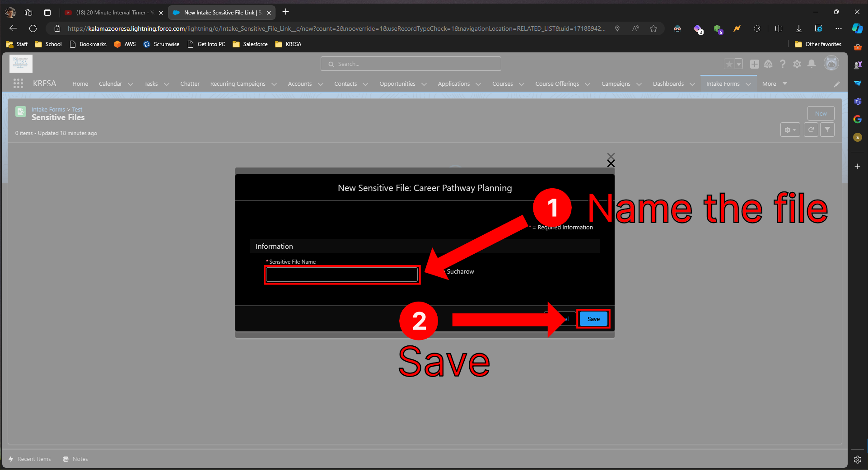Open the Other favorites folder

point(818,44)
